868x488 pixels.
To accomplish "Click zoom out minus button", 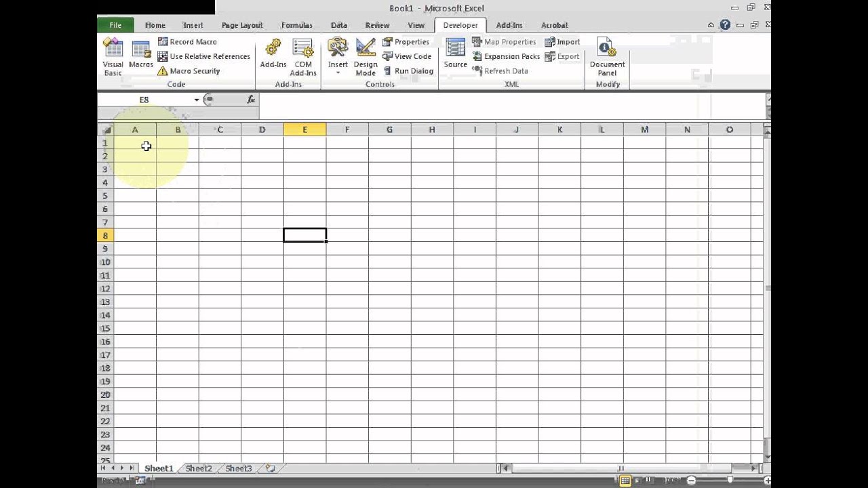I will click(x=691, y=481).
